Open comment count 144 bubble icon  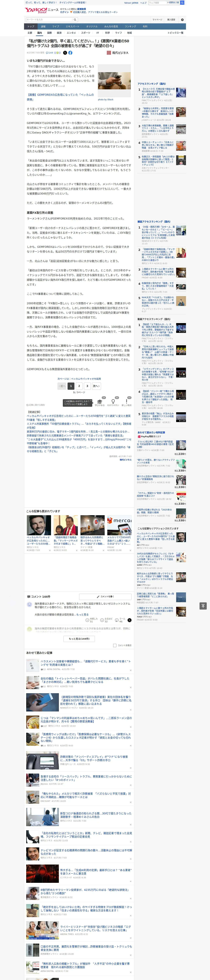[50, 53]
